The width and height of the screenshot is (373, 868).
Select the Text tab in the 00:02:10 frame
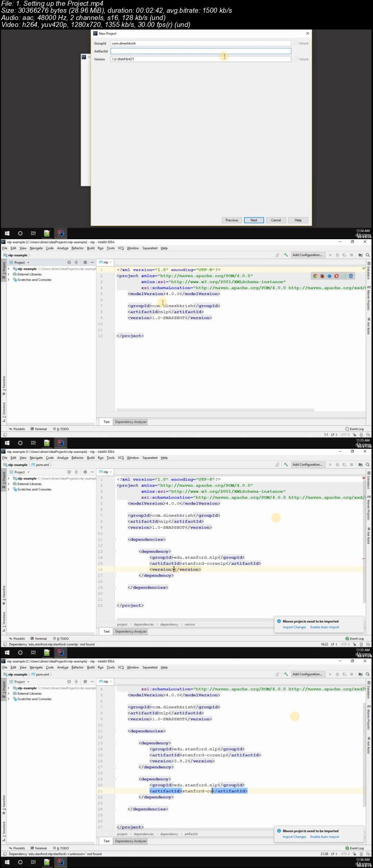[x=106, y=841]
